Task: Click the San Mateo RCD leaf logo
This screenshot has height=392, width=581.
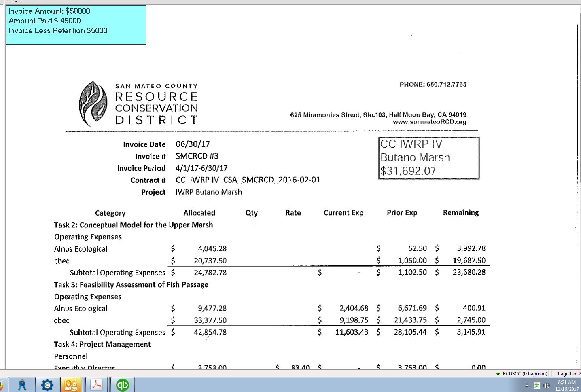Action: (x=93, y=104)
